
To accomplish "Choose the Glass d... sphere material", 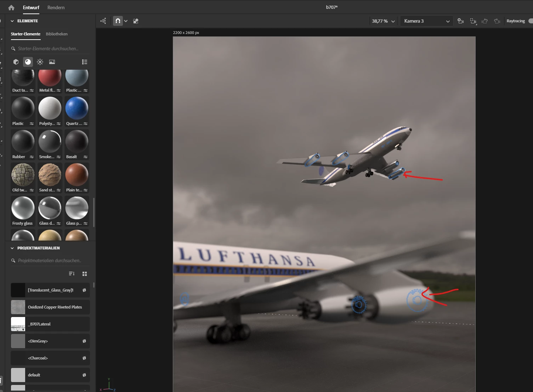I will point(50,208).
